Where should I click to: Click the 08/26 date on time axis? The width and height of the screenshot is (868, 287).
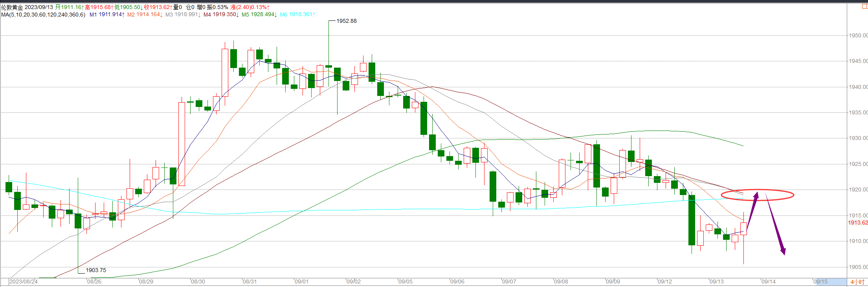click(x=94, y=281)
